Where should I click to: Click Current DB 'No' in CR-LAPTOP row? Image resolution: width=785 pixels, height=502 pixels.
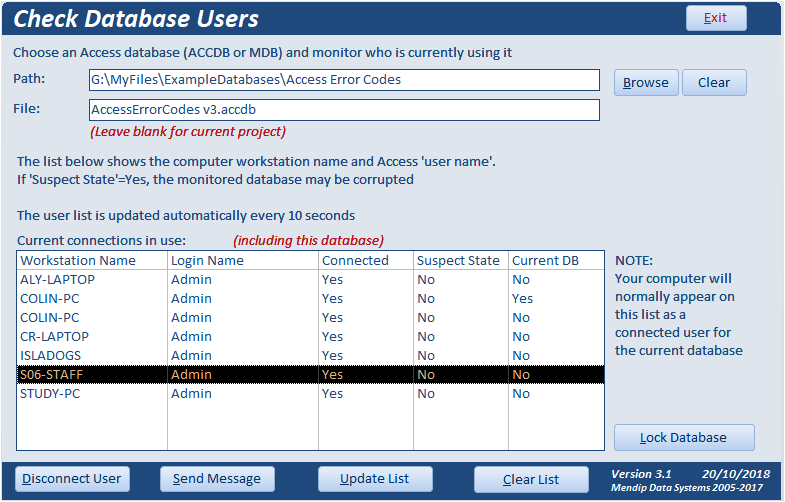521,337
